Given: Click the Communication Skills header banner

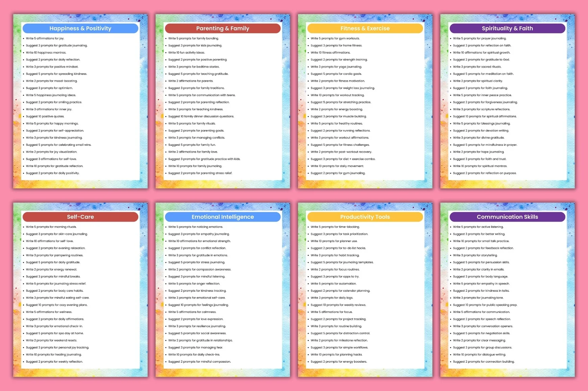Looking at the screenshot, I should click(x=507, y=217).
